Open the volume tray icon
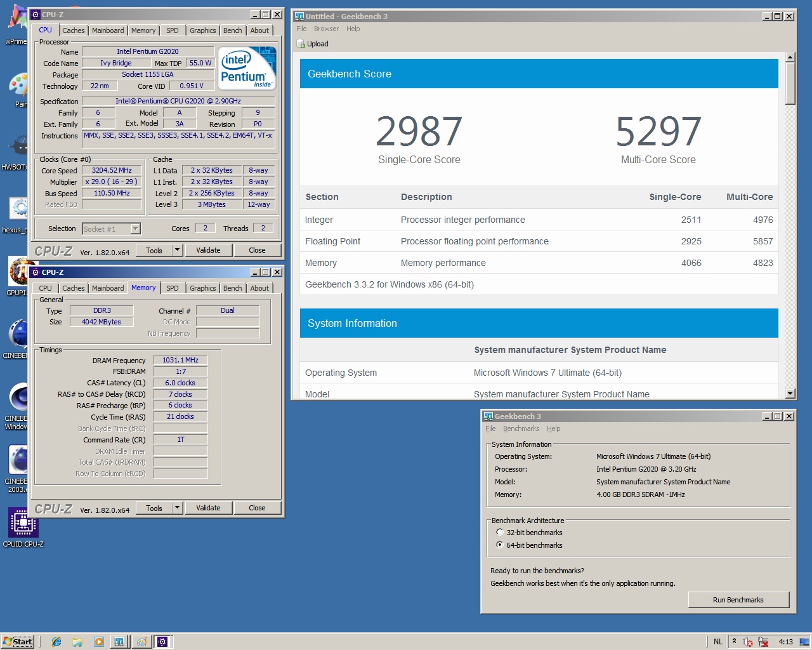The image size is (812, 650). click(748, 642)
